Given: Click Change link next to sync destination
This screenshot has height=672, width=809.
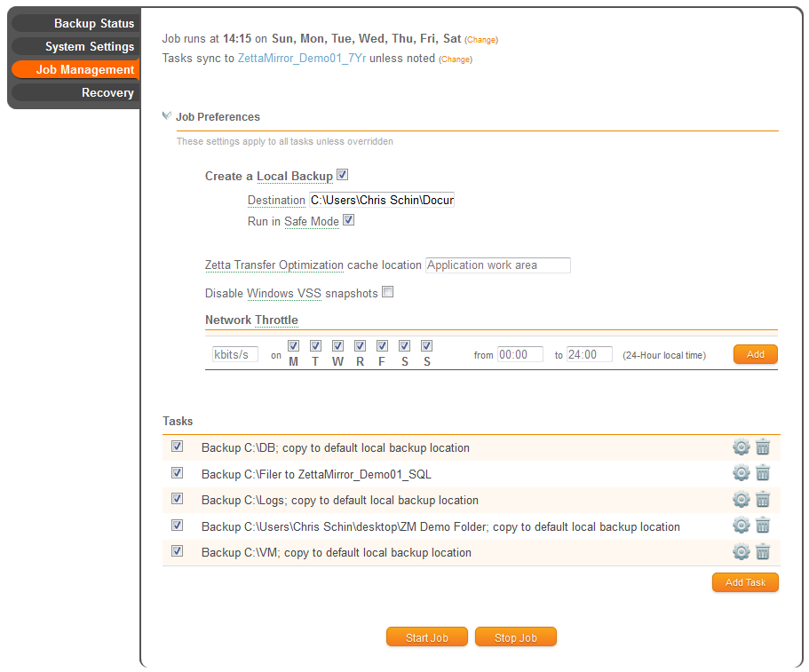Looking at the screenshot, I should 456,59.
